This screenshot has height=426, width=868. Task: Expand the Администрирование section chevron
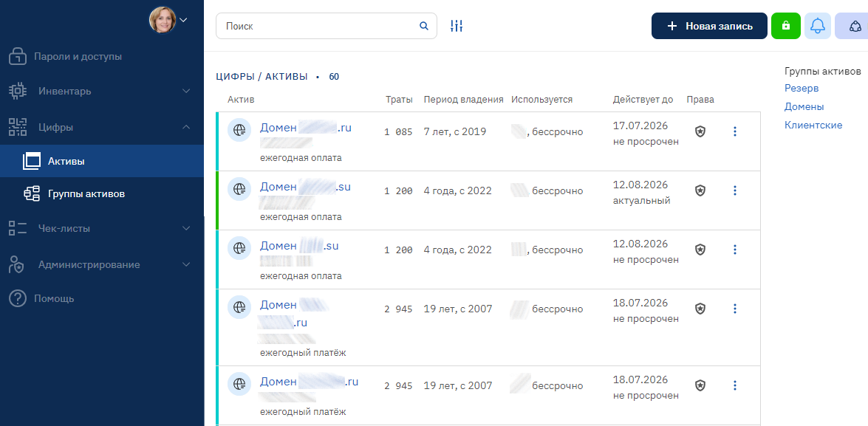coord(187,264)
